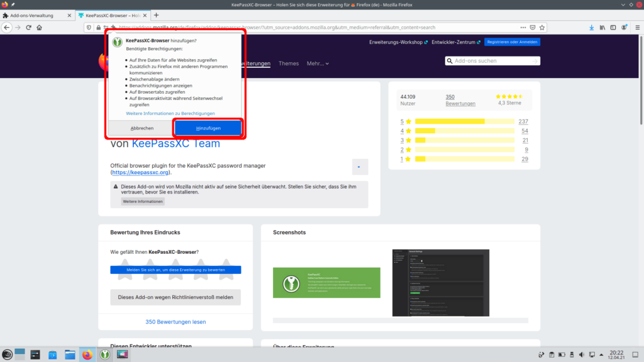Open the application launcher in taskbar
The height and width of the screenshot is (362, 644).
click(x=7, y=354)
